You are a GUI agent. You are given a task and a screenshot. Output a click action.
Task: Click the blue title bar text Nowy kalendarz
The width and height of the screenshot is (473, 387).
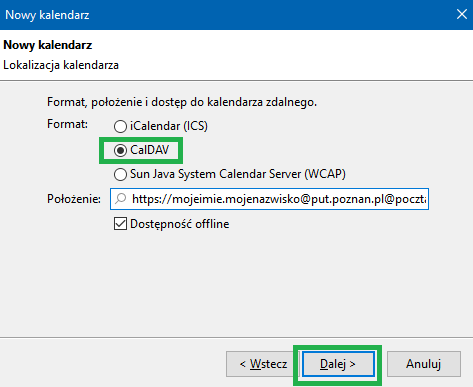pos(47,15)
